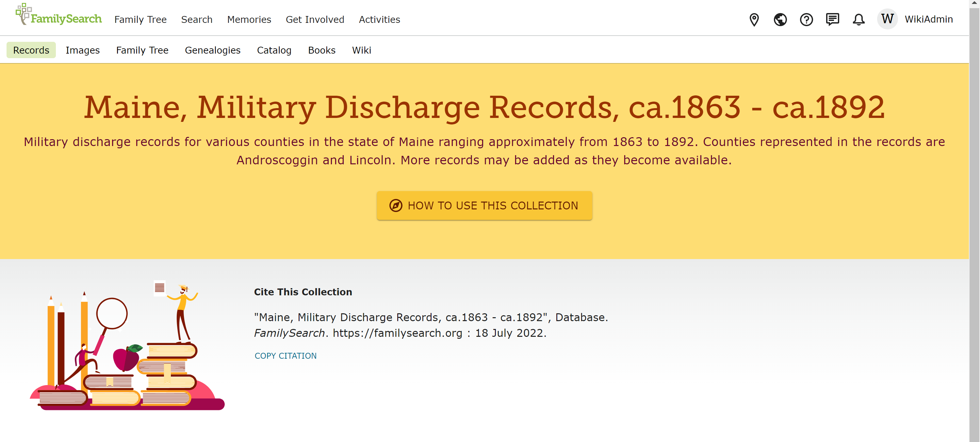Click How To Use This Collection button
The width and height of the screenshot is (980, 442).
click(484, 205)
